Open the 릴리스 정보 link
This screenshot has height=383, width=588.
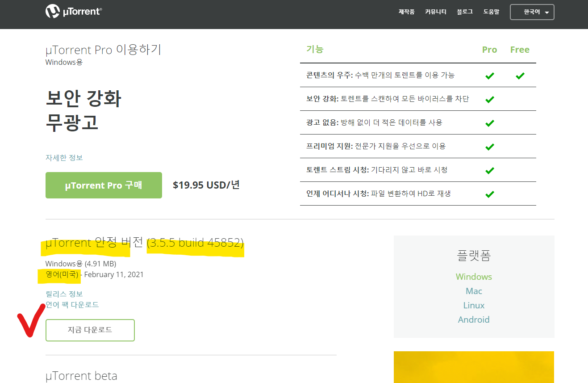pos(64,294)
